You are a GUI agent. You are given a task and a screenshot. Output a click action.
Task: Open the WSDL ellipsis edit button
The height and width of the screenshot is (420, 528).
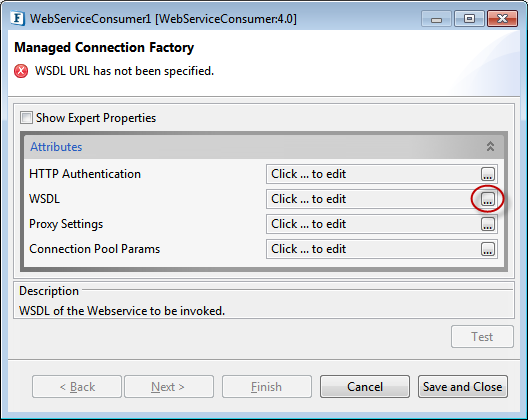click(x=488, y=199)
